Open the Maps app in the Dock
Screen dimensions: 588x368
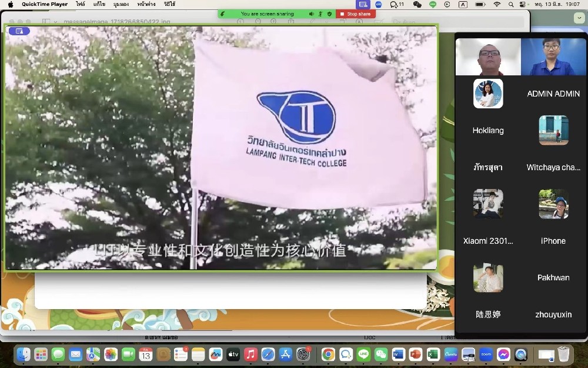pyautogui.click(x=93, y=354)
